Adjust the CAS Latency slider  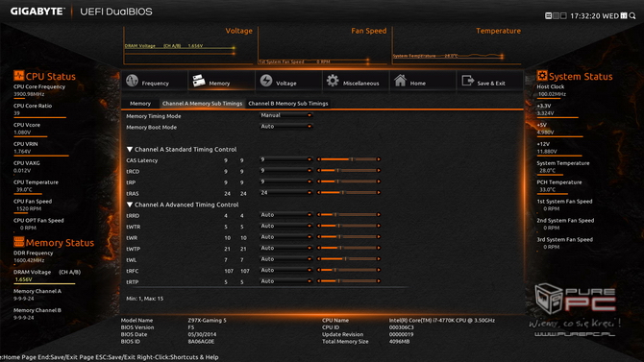click(x=349, y=159)
